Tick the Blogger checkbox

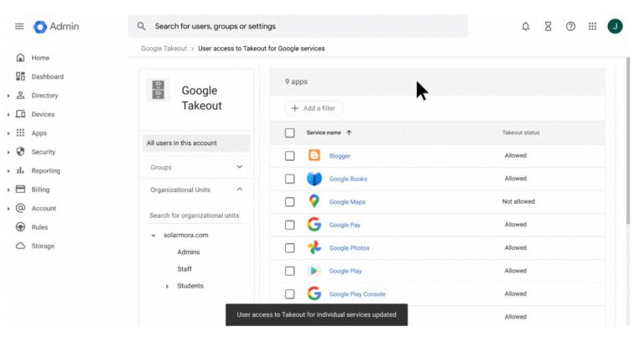tap(289, 156)
